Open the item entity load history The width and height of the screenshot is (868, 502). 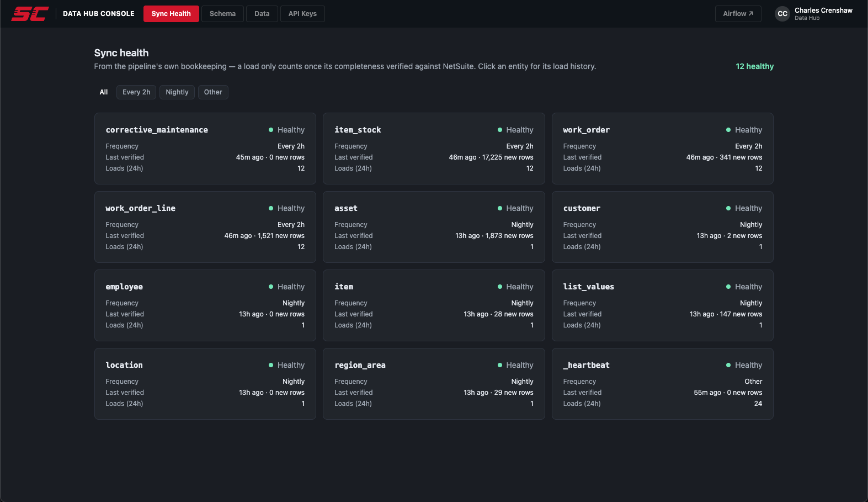tap(434, 305)
